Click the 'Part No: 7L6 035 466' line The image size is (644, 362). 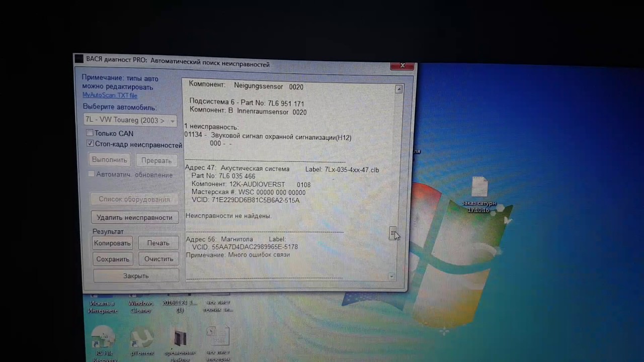click(x=223, y=176)
